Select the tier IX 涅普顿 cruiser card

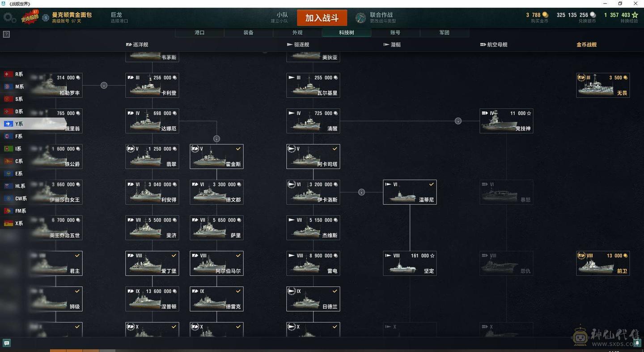click(152, 299)
